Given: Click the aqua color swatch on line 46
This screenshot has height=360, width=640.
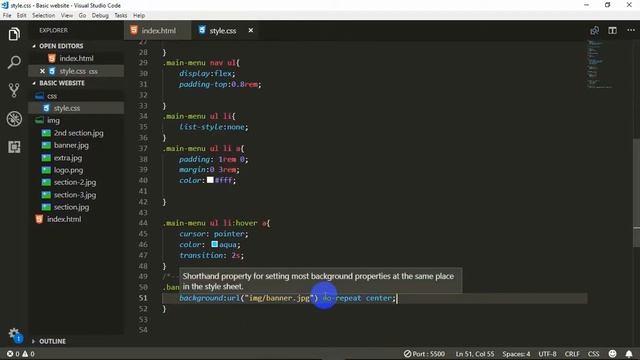Looking at the screenshot, I should click(x=215, y=244).
